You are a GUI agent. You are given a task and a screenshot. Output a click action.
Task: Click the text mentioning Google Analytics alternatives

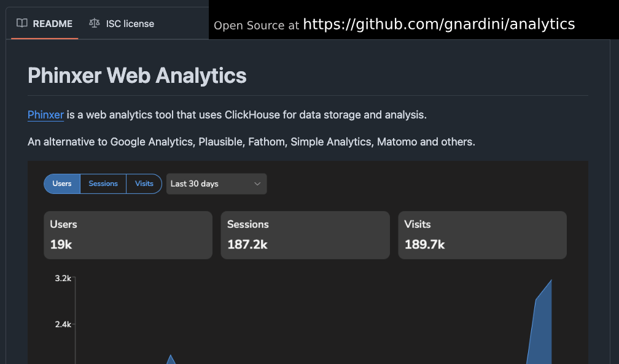coord(252,142)
